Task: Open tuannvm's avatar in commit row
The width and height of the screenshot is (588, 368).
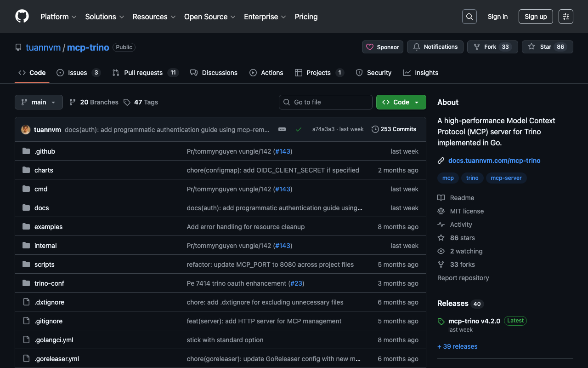Action: (26, 130)
